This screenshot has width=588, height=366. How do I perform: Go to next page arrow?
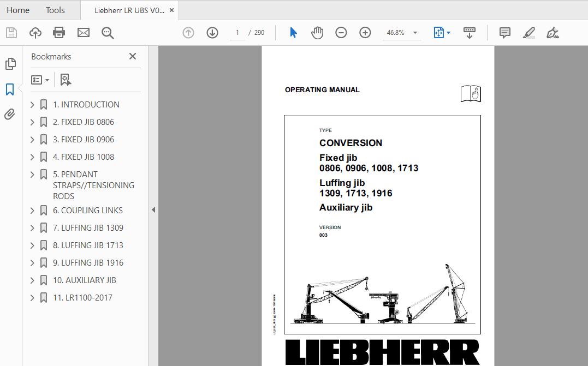(212, 33)
